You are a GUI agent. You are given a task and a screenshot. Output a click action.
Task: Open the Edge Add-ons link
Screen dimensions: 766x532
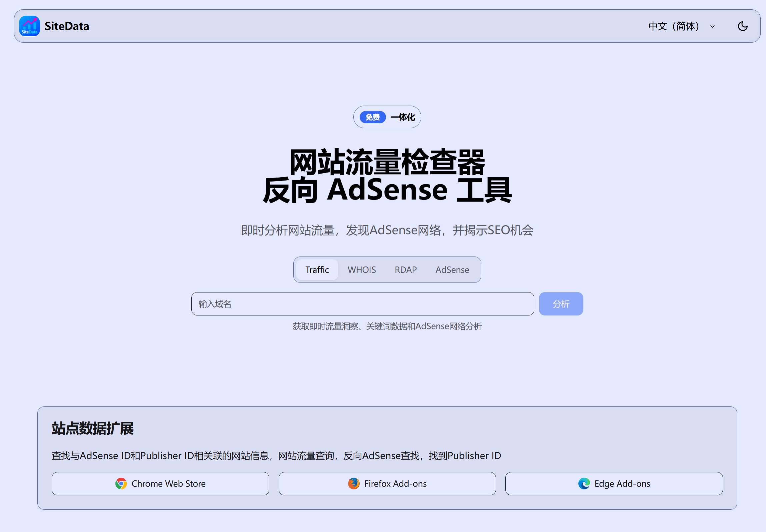(622, 483)
